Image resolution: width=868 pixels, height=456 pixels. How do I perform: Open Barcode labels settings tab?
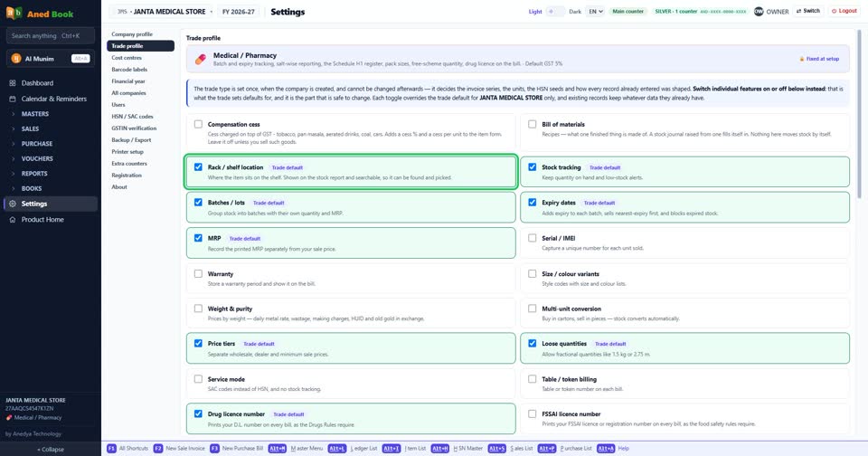coord(140,70)
